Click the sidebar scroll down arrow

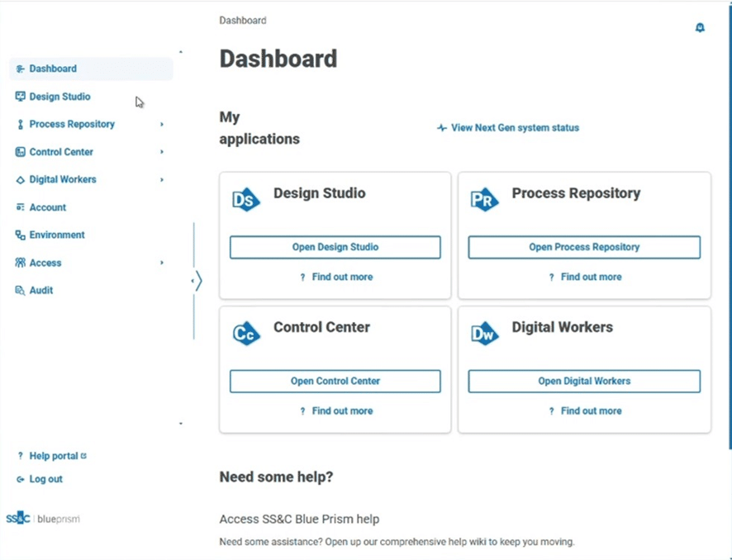(181, 424)
